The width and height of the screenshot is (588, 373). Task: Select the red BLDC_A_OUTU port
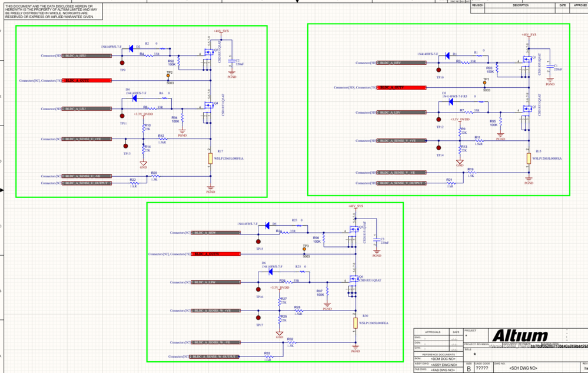(87, 81)
